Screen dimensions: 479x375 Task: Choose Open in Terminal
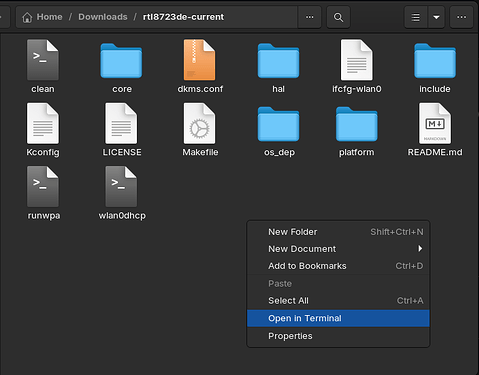338,318
